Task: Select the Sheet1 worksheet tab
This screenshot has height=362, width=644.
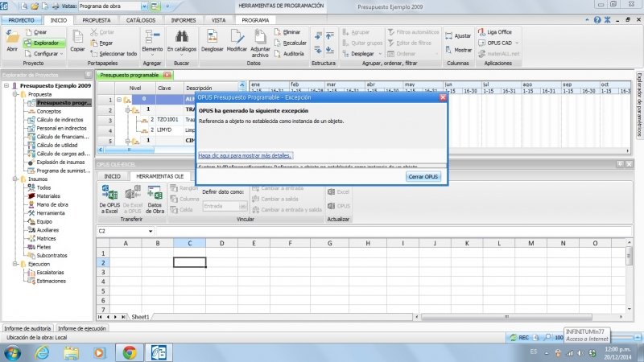Action: click(141, 317)
